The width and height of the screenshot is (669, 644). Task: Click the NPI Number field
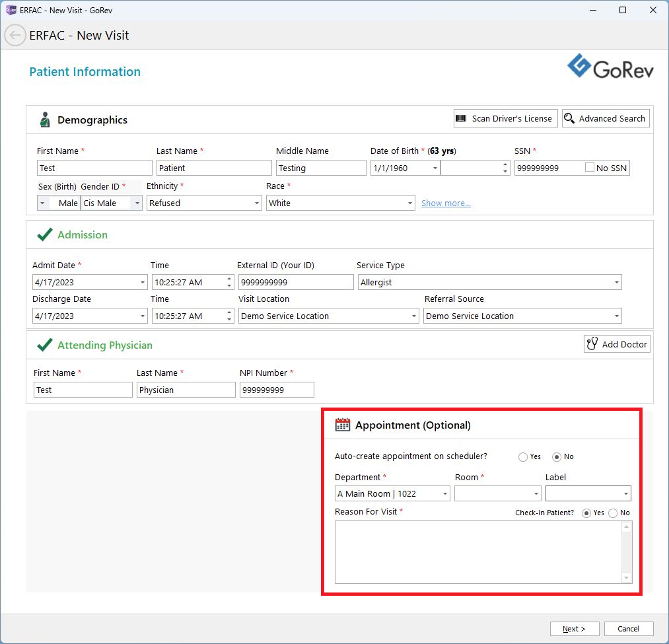click(x=277, y=390)
